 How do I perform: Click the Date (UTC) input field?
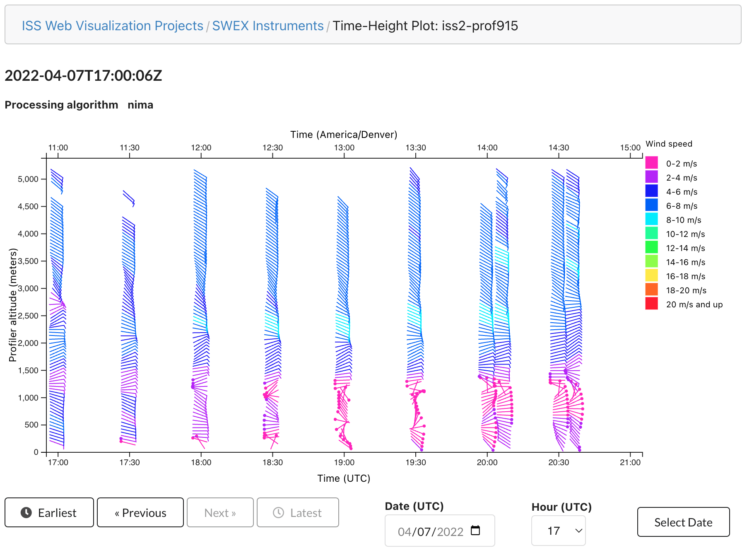click(431, 531)
